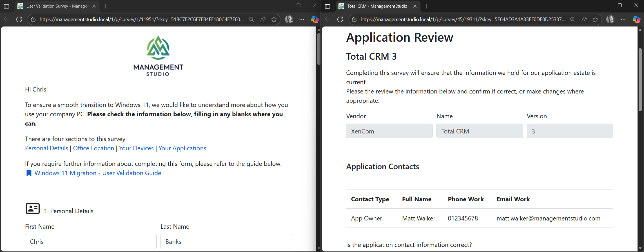Viewport: 644px width, 252px height.
Task: Open Copilot in right window
Action: pos(636,19)
